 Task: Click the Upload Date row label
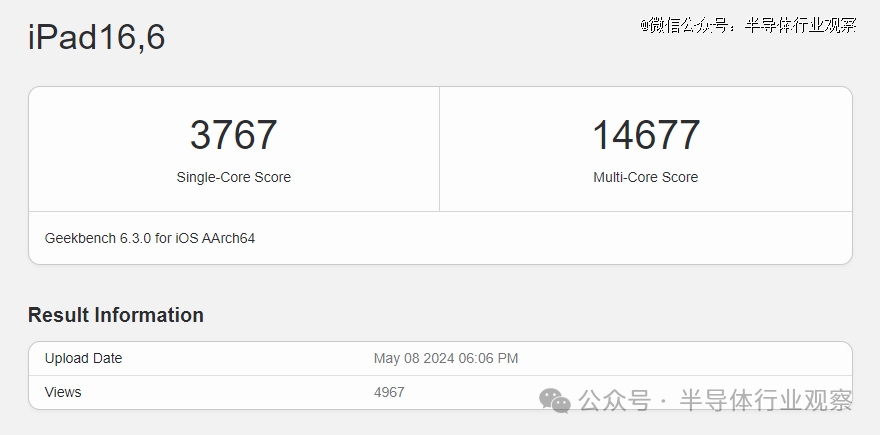pyautogui.click(x=84, y=358)
